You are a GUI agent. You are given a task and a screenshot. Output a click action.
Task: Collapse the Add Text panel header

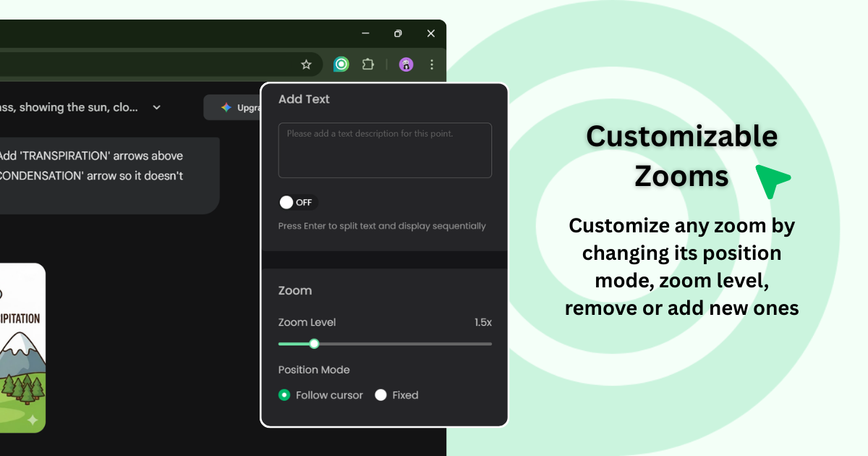304,99
